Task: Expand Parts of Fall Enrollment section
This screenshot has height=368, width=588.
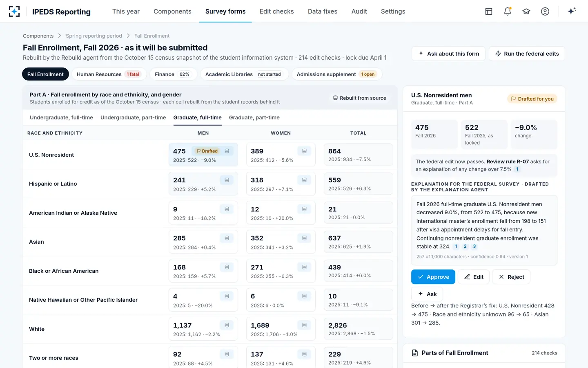Action: click(484, 353)
